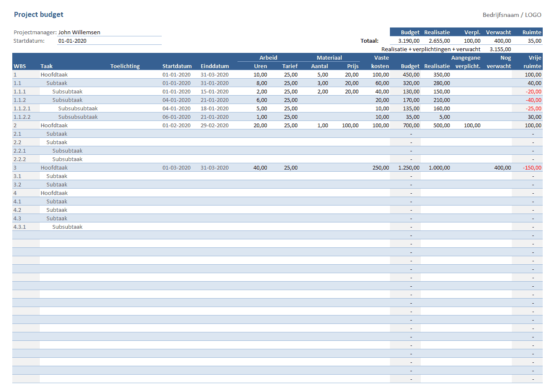Image resolution: width=555 pixels, height=392 pixels.
Task: Click the Bedrijfsnaam / LOGO placeholder
Action: pyautogui.click(x=511, y=15)
